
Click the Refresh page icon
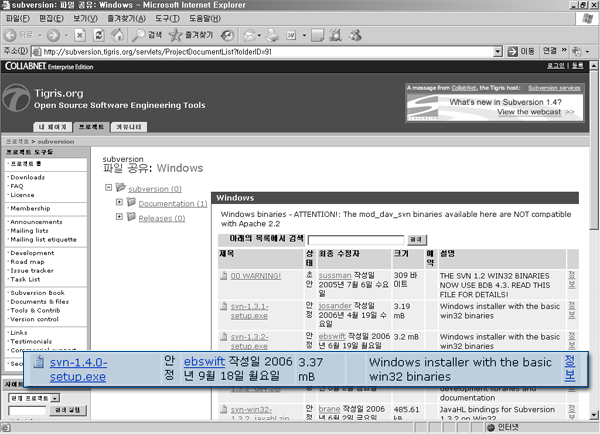[99, 35]
